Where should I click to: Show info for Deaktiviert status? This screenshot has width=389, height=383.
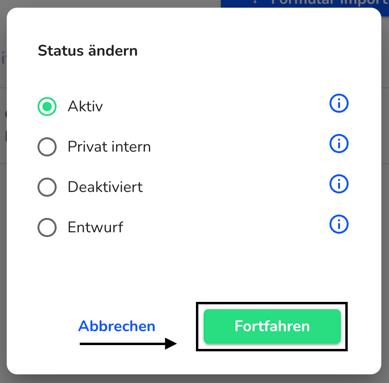coord(339,184)
